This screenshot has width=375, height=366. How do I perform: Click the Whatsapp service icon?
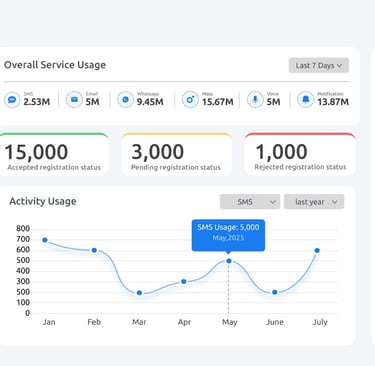[126, 100]
